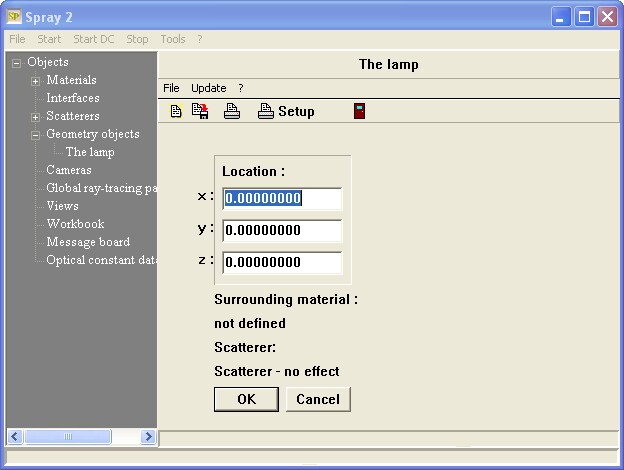The width and height of the screenshot is (624, 470).
Task: Open the Start DC menu
Action: coord(94,39)
